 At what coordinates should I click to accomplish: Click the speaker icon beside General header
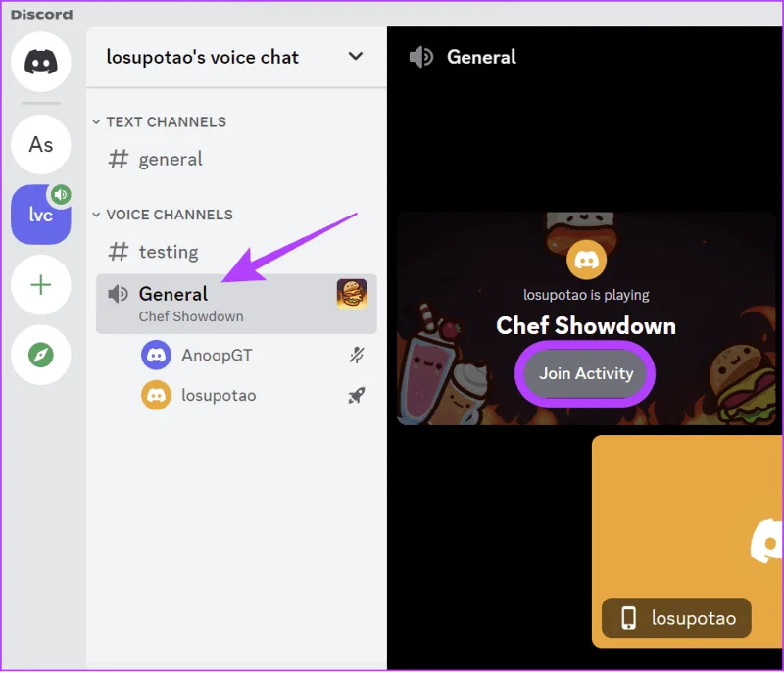tap(421, 57)
